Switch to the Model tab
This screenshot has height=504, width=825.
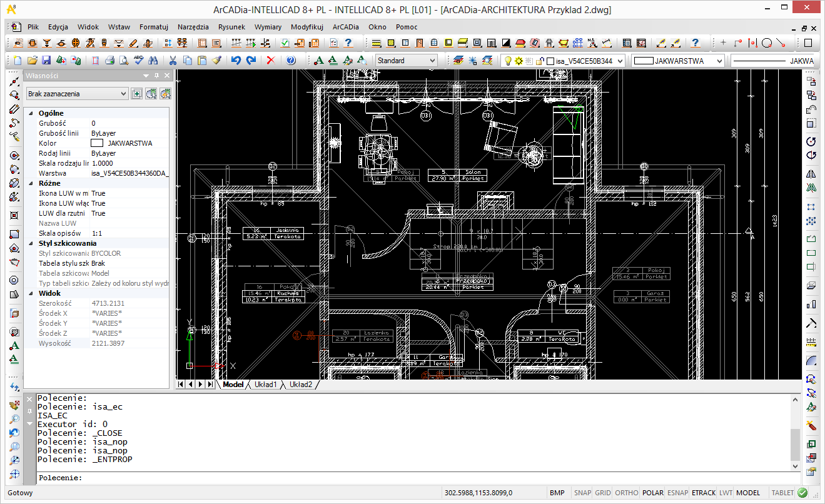click(233, 385)
